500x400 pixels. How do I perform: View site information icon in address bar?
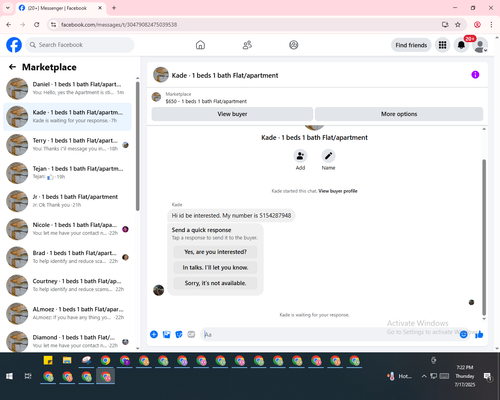point(53,24)
